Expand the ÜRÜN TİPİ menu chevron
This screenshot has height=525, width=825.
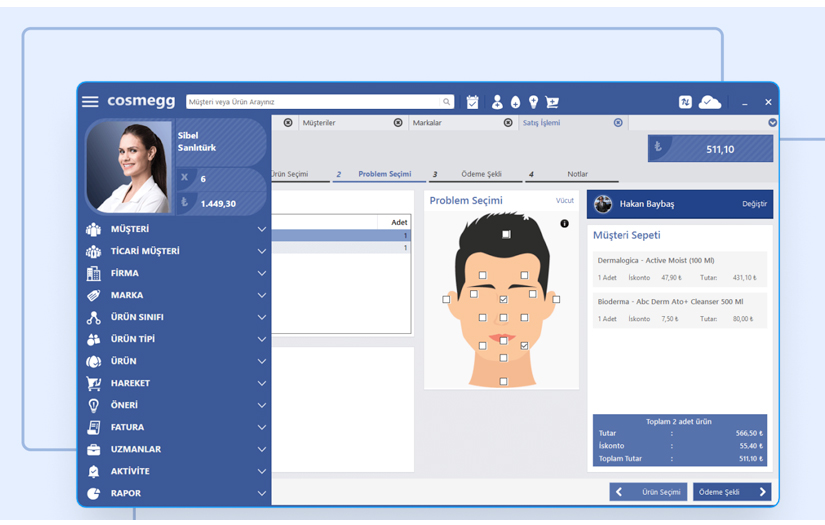click(x=261, y=339)
